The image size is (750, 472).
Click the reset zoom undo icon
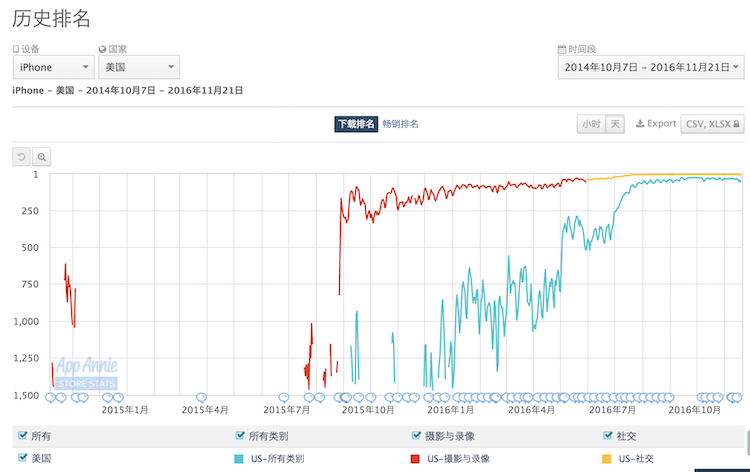pos(21,156)
